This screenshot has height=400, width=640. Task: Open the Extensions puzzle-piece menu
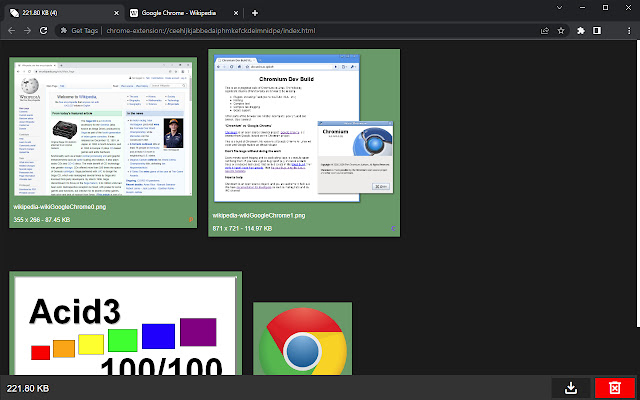click(580, 31)
